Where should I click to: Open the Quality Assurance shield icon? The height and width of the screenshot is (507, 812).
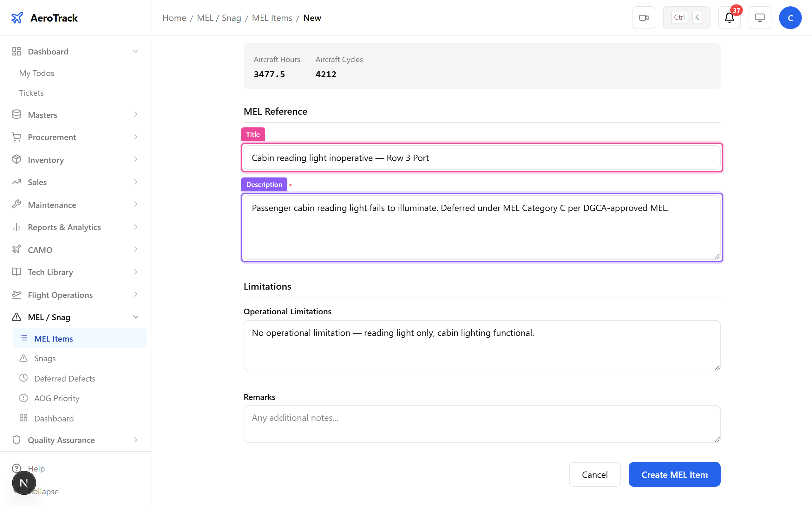pyautogui.click(x=16, y=440)
